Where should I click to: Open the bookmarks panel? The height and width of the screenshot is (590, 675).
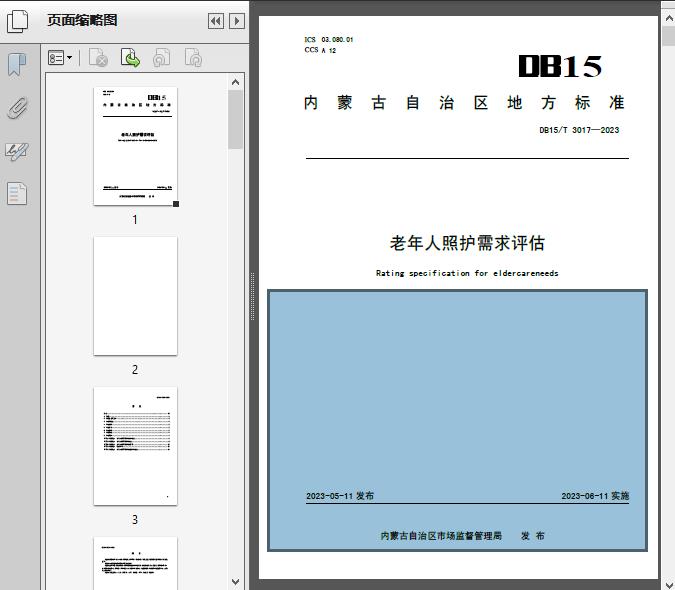17,64
